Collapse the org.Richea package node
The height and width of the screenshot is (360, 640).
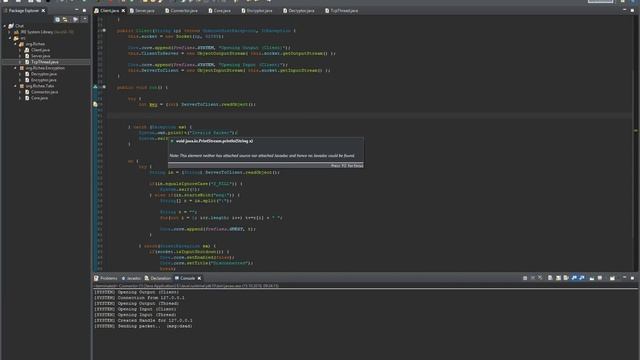[15, 44]
